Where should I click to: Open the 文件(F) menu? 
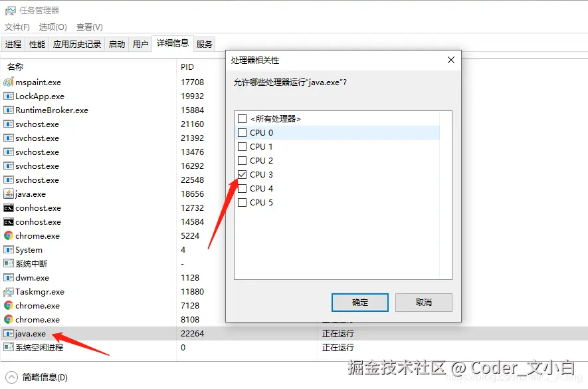(17, 27)
